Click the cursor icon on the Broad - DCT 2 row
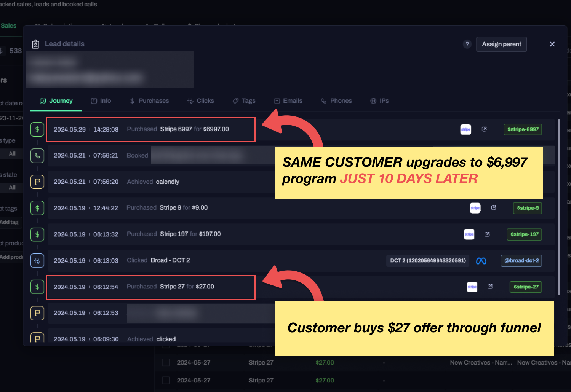Image resolution: width=571 pixels, height=392 pixels. point(37,261)
